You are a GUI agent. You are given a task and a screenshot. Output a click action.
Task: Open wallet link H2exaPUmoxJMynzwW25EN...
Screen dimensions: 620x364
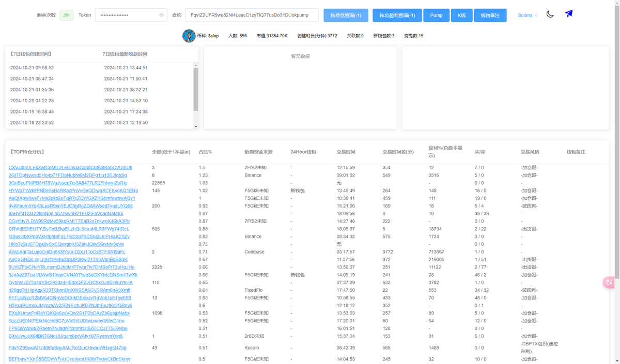pos(70,305)
